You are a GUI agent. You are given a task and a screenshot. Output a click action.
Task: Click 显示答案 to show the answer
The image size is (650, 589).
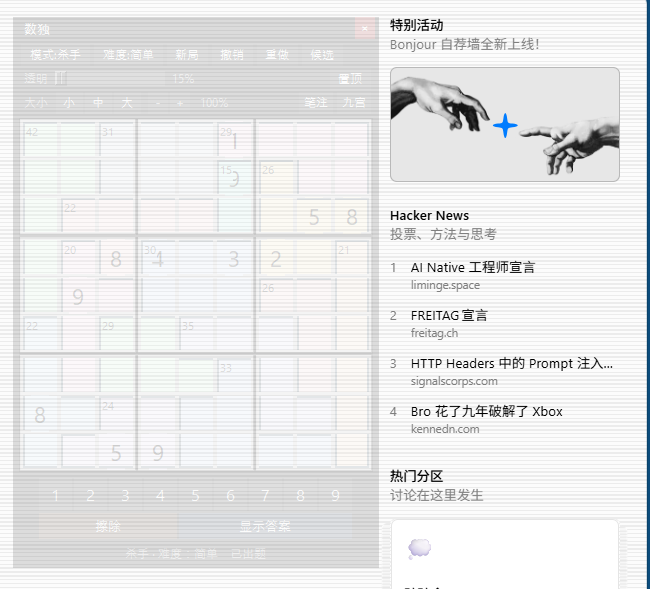pos(265,526)
